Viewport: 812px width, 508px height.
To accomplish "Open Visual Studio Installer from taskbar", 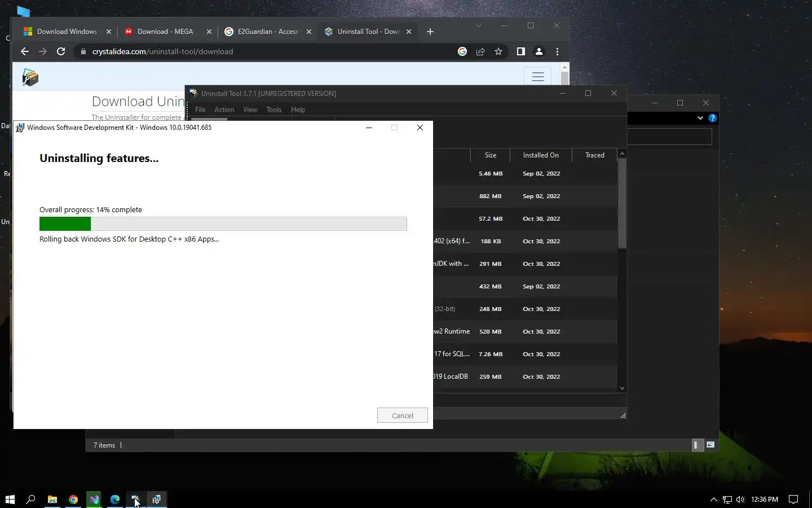I will [x=94, y=499].
